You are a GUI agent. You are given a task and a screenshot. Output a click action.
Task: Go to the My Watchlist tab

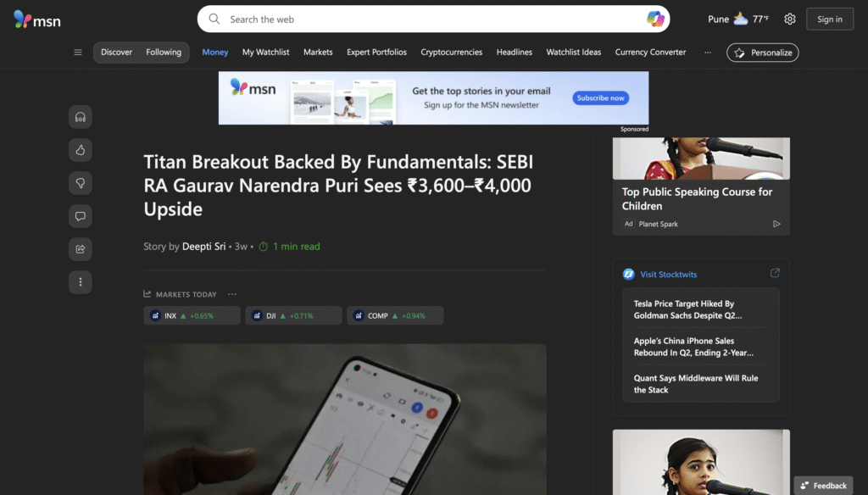(265, 52)
